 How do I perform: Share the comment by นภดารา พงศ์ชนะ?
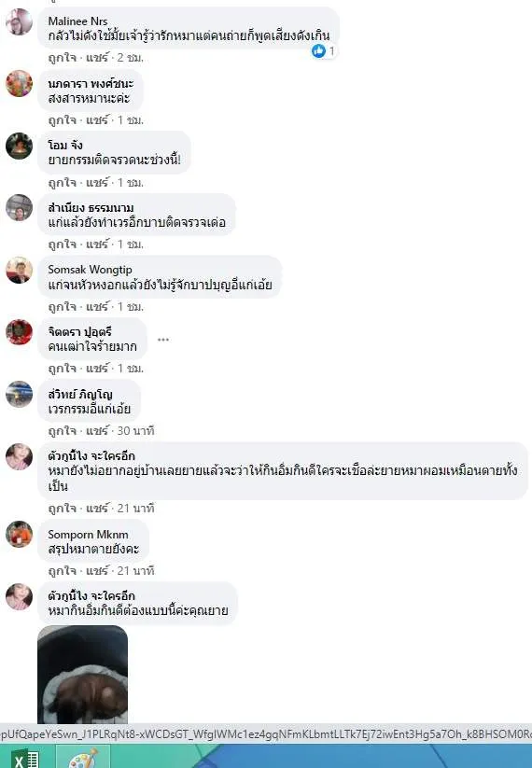(x=97, y=120)
